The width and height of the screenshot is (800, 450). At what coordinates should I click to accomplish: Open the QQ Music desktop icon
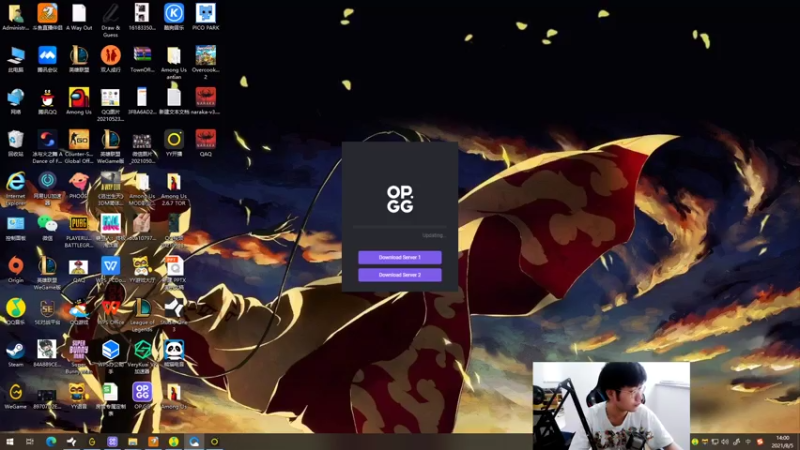pyautogui.click(x=15, y=312)
